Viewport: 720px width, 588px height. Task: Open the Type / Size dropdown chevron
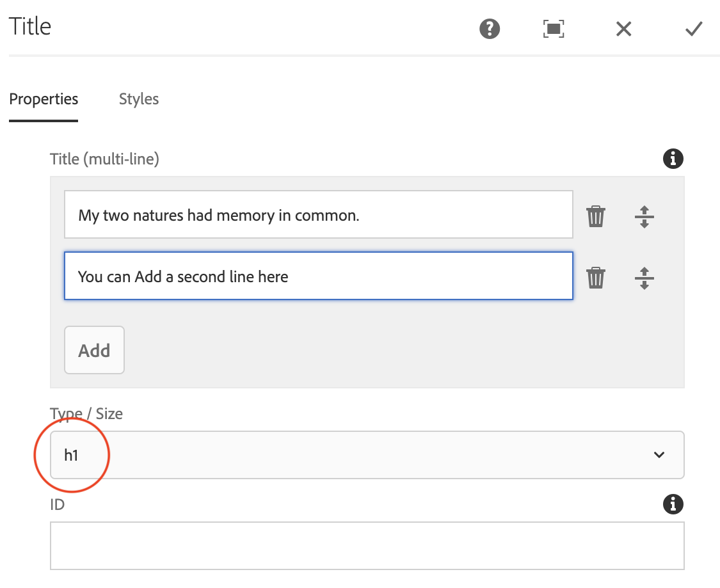pyautogui.click(x=659, y=455)
